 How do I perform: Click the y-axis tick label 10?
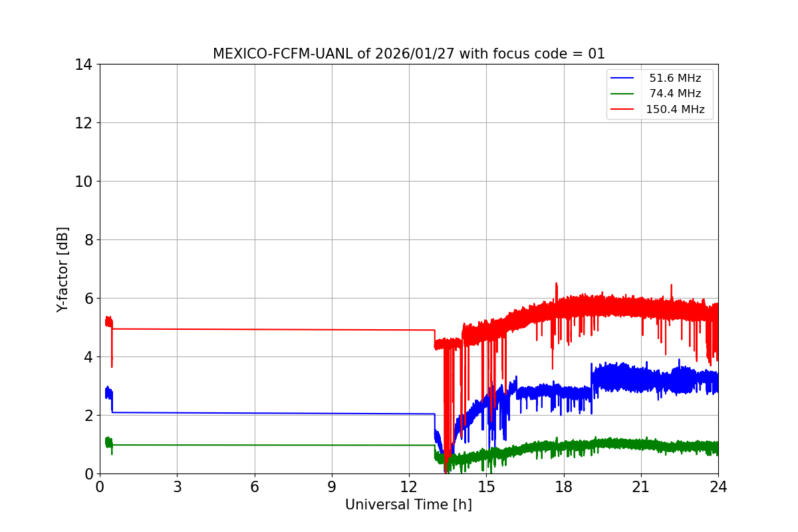pos(83,182)
